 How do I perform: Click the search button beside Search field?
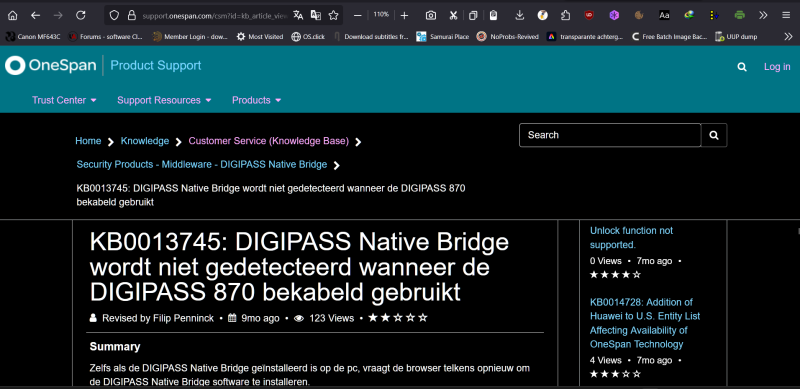pyautogui.click(x=714, y=135)
